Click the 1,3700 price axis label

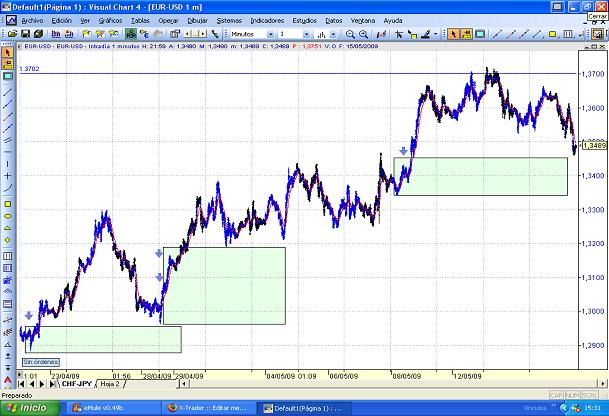[593, 74]
